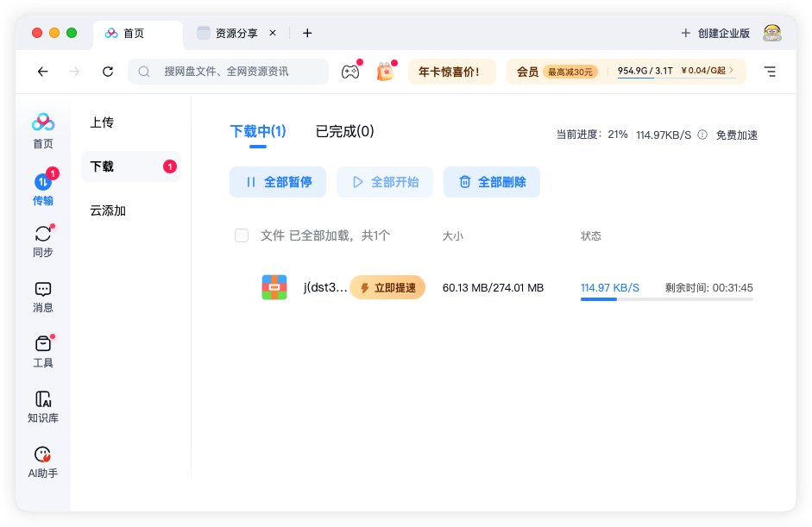Select the 已完成(0) tab
The width and height of the screenshot is (812, 527).
click(x=345, y=131)
